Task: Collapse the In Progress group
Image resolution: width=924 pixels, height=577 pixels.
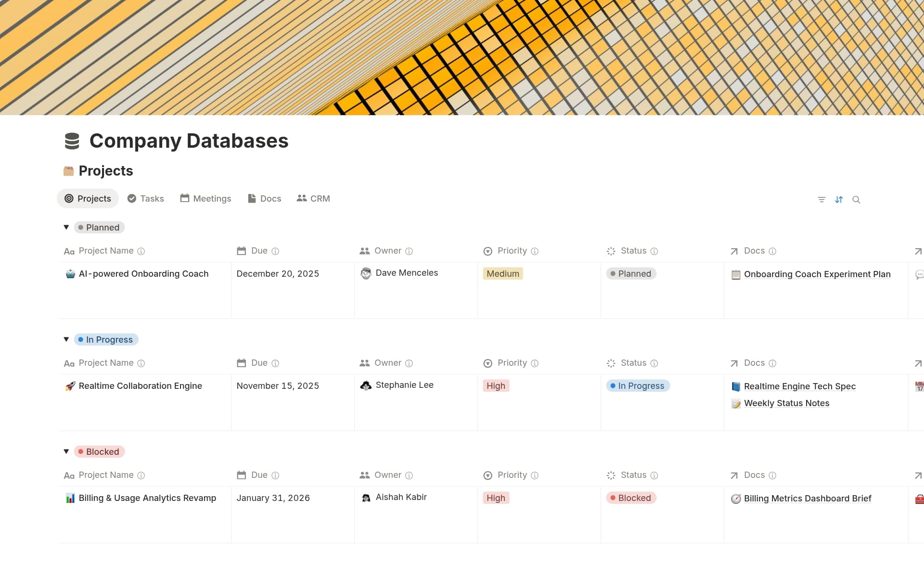Action: coord(66,339)
